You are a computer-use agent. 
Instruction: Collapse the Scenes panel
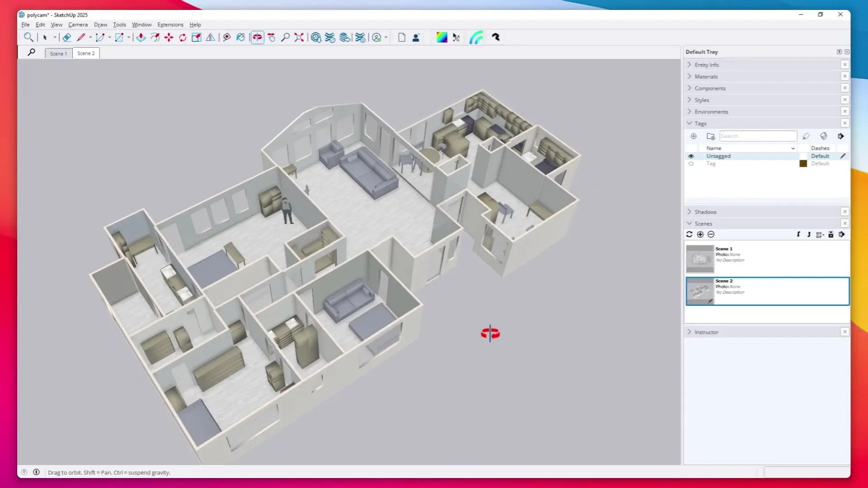pos(689,223)
